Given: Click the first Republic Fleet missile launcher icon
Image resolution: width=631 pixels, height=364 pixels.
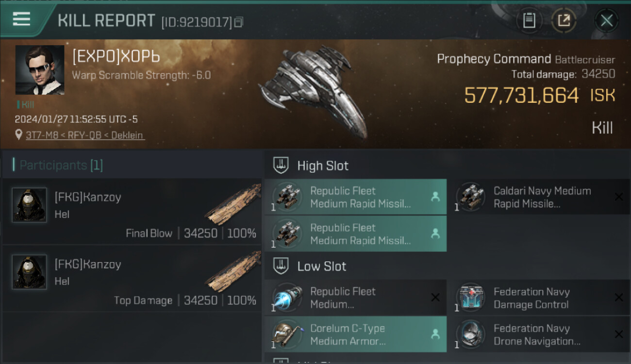Looking at the screenshot, I should click(287, 197).
